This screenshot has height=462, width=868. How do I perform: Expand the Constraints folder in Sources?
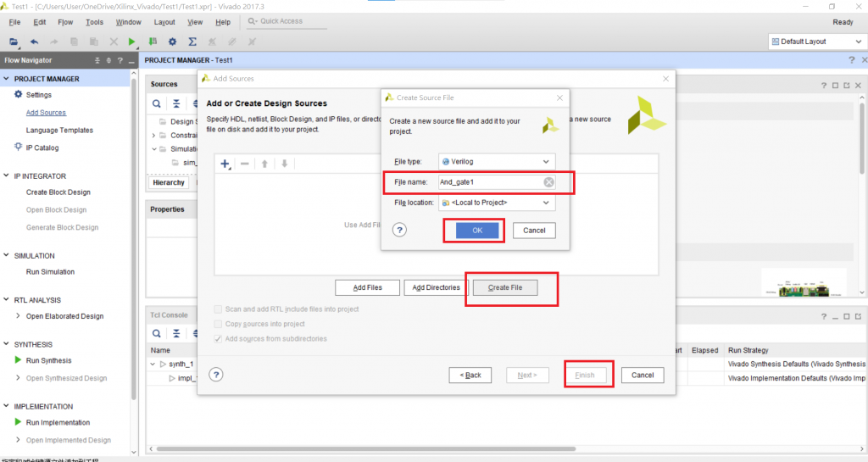pyautogui.click(x=154, y=135)
